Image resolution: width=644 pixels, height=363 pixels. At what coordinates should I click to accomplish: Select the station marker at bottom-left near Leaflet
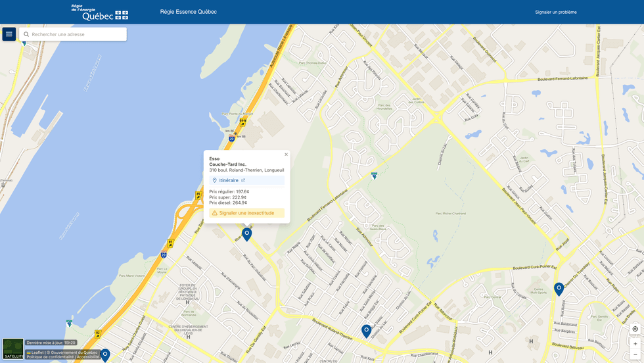(x=105, y=355)
